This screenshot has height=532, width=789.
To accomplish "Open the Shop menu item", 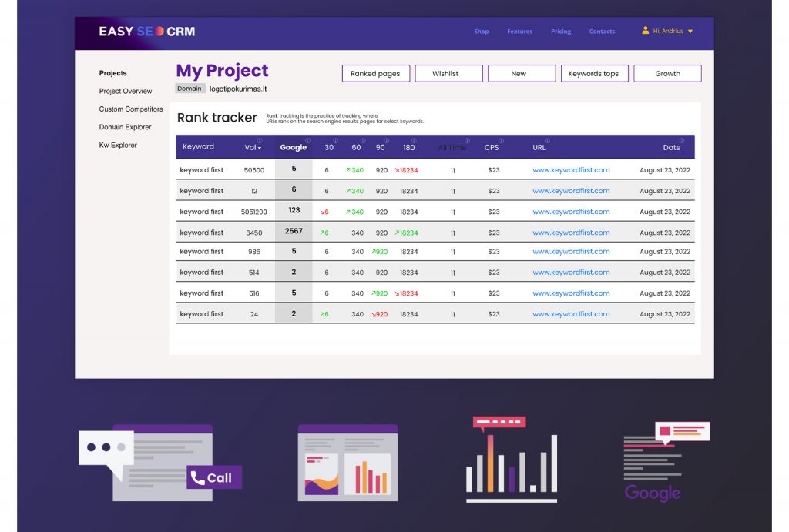I will point(482,31).
